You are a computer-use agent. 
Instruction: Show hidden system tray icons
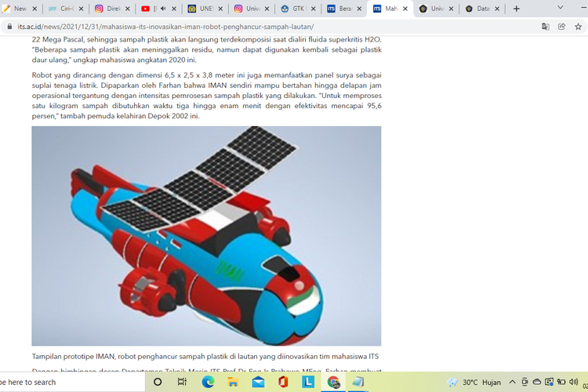point(513,382)
